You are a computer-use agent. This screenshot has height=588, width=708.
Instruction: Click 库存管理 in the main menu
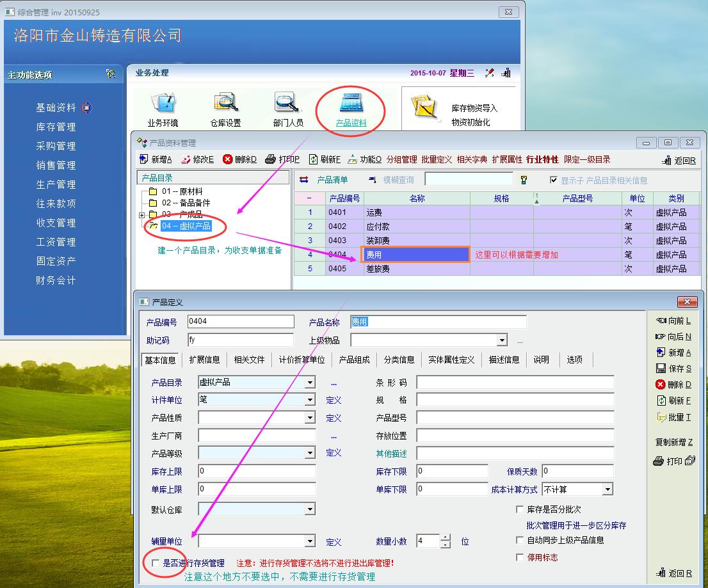[56, 127]
